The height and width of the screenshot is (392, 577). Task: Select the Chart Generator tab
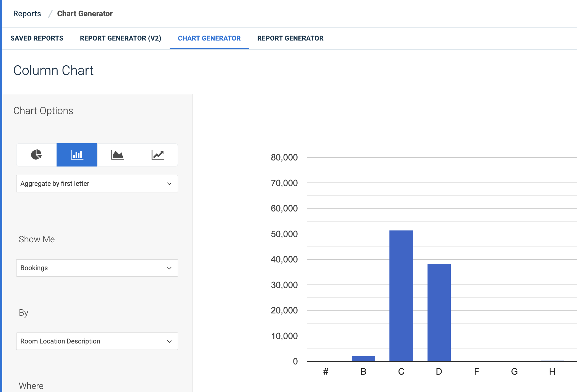click(x=209, y=38)
